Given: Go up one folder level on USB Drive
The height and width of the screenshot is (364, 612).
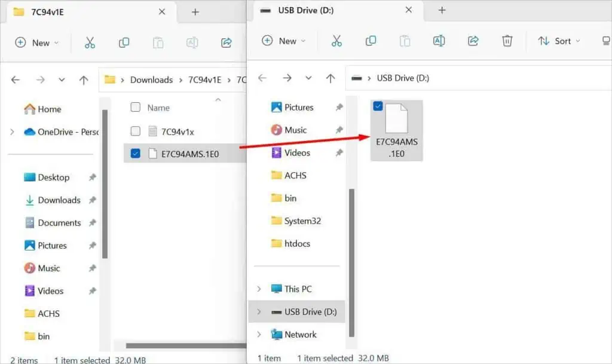Looking at the screenshot, I should [331, 78].
